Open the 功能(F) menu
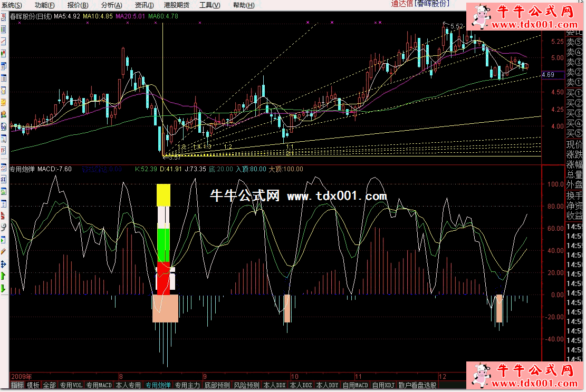The image size is (586, 392). tap(44, 5)
